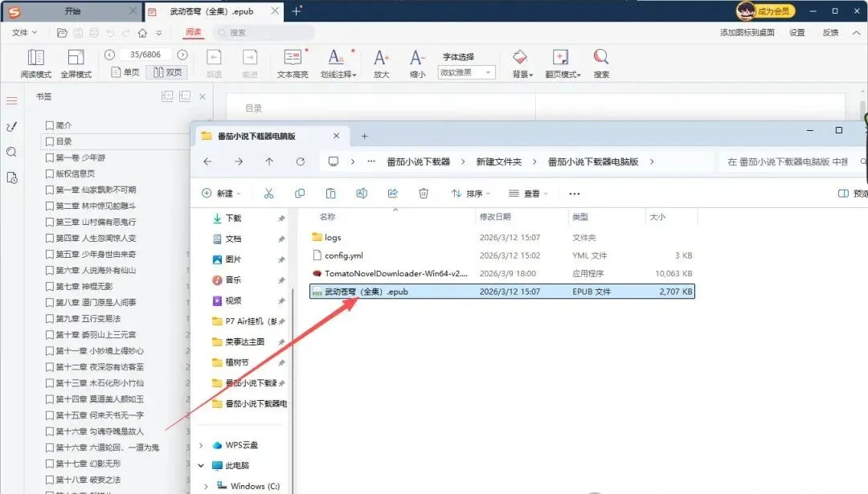Go to the next page with the arrow
Image resolution: width=868 pixels, height=494 pixels.
[182, 55]
